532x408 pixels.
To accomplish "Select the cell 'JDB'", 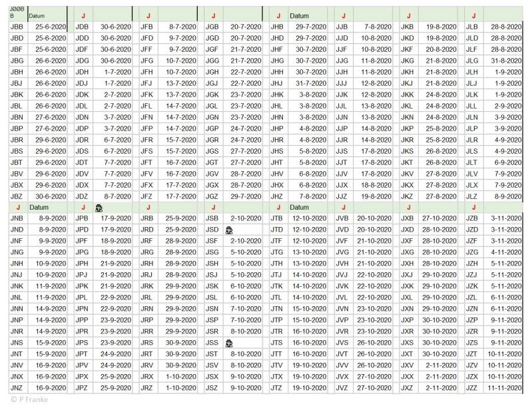I will pyautogui.click(x=82, y=27).
